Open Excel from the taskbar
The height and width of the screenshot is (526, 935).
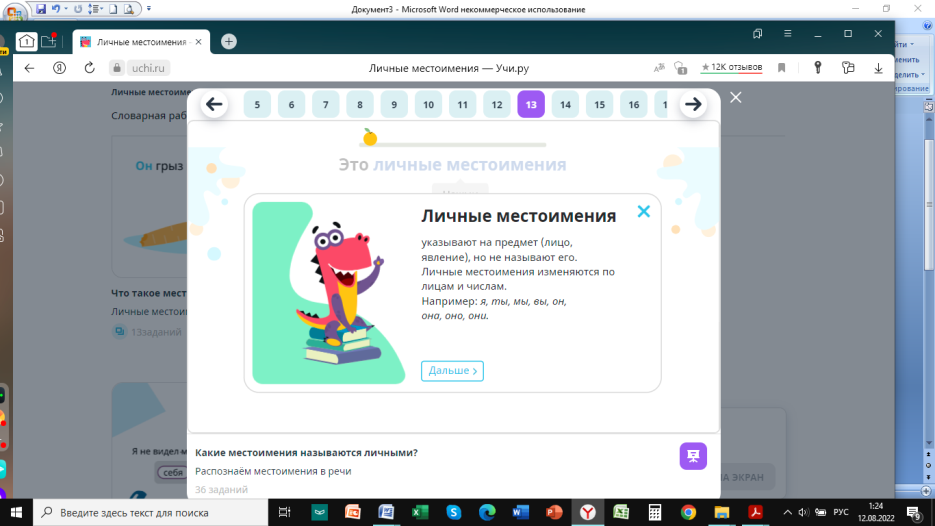coord(420,512)
